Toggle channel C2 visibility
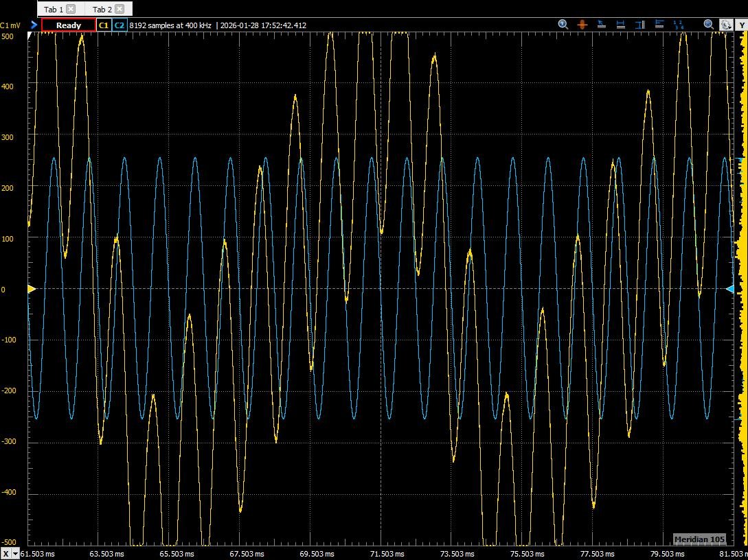The width and height of the screenshot is (748, 560). coord(119,25)
